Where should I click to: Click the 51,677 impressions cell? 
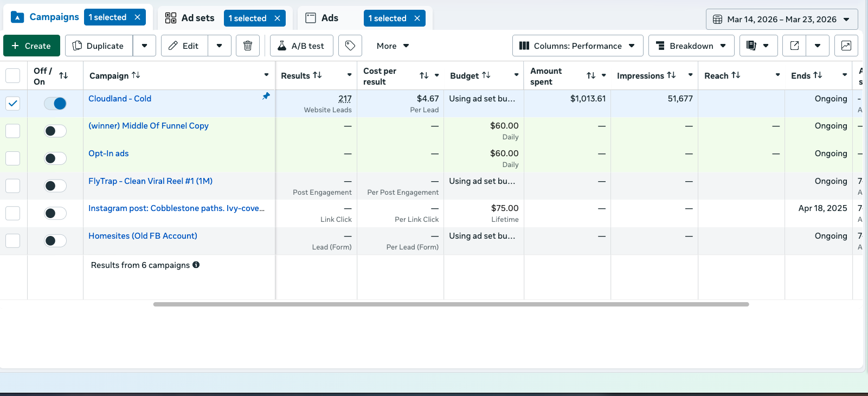click(x=680, y=99)
